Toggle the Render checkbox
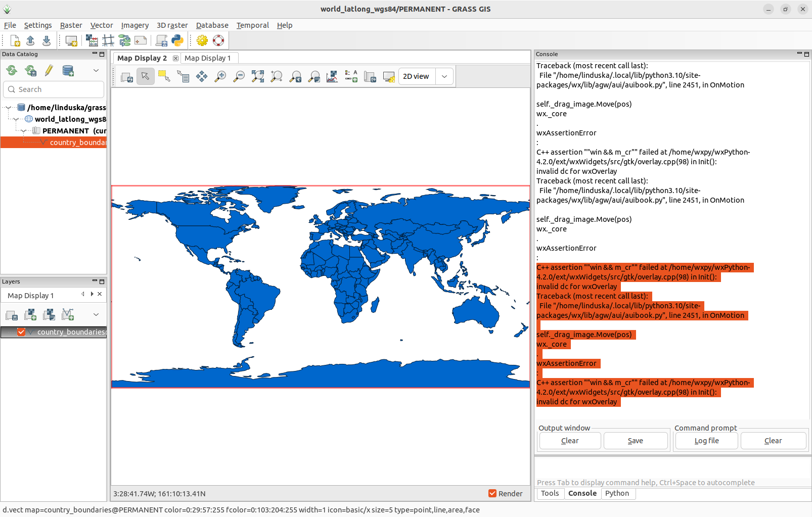The width and height of the screenshot is (812, 517). (x=492, y=494)
